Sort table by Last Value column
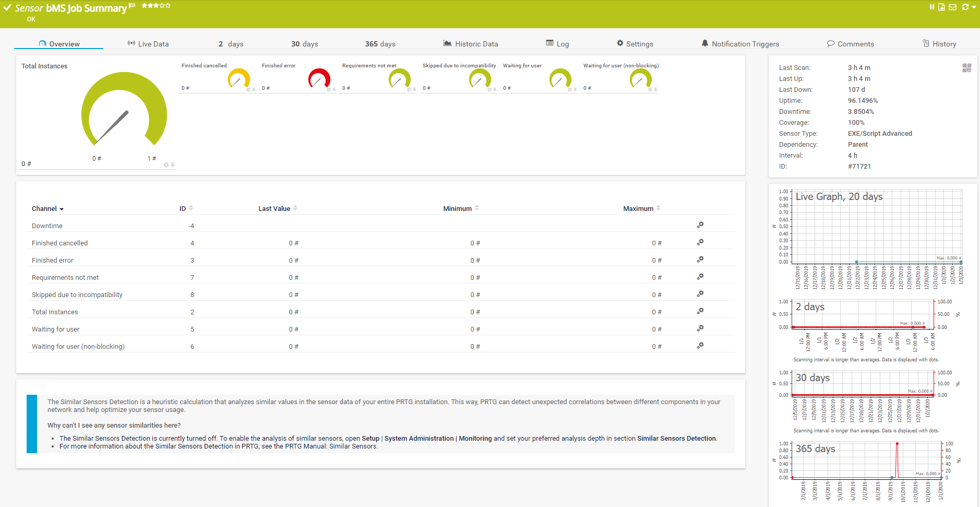980x507 pixels. [274, 209]
